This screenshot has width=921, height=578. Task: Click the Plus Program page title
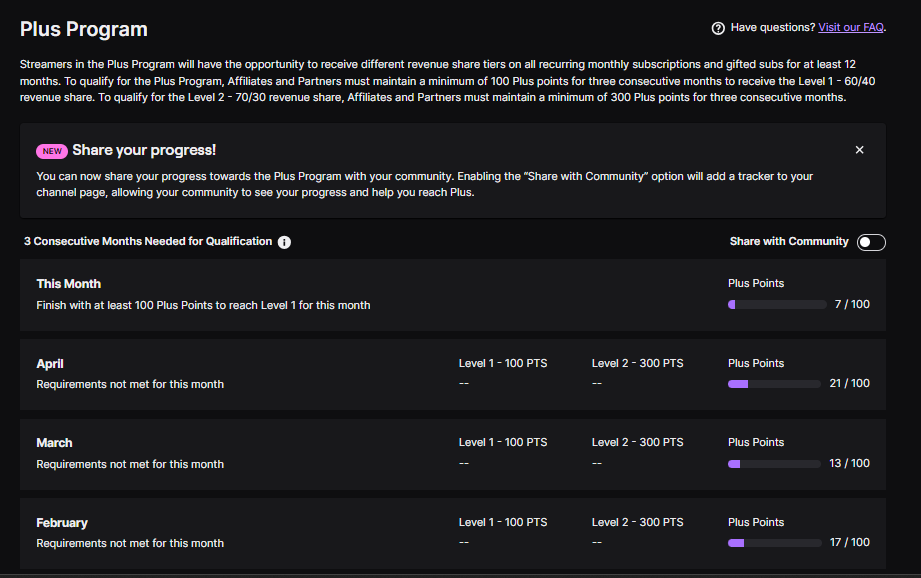coord(83,29)
